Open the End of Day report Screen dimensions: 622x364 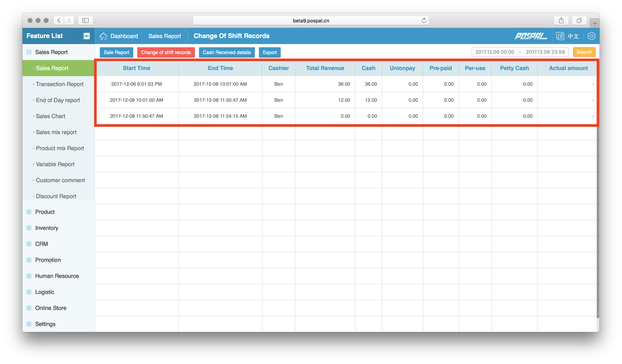(x=58, y=100)
